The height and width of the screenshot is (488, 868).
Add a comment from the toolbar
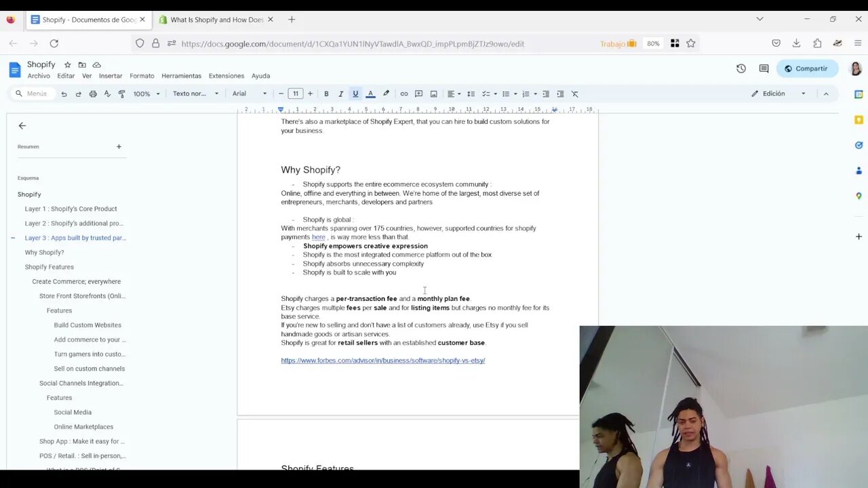click(418, 94)
